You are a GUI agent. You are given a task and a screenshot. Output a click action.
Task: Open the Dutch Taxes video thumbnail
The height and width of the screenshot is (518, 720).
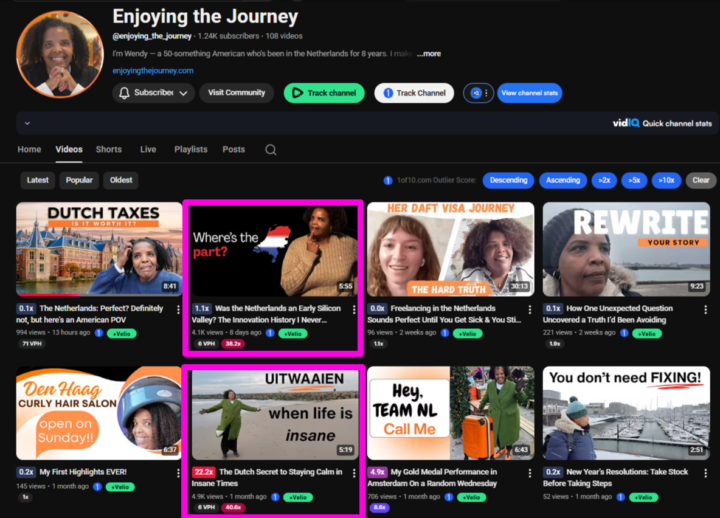(99, 249)
